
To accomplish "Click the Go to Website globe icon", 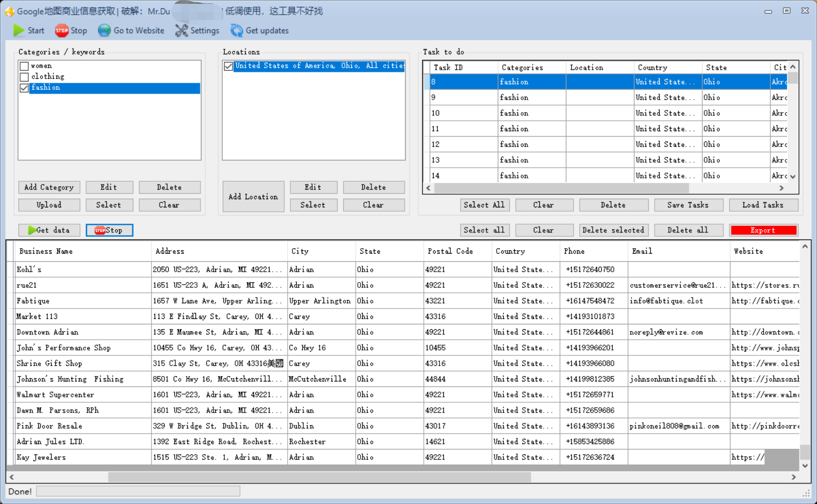I will pos(104,30).
